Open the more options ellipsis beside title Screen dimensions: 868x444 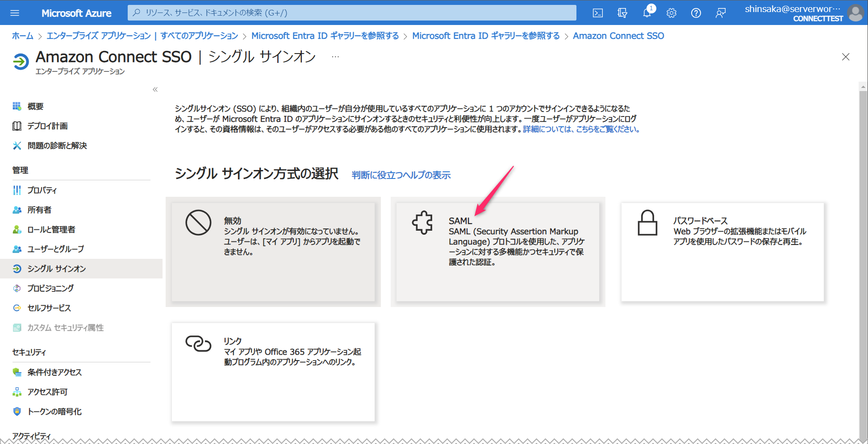point(335,57)
